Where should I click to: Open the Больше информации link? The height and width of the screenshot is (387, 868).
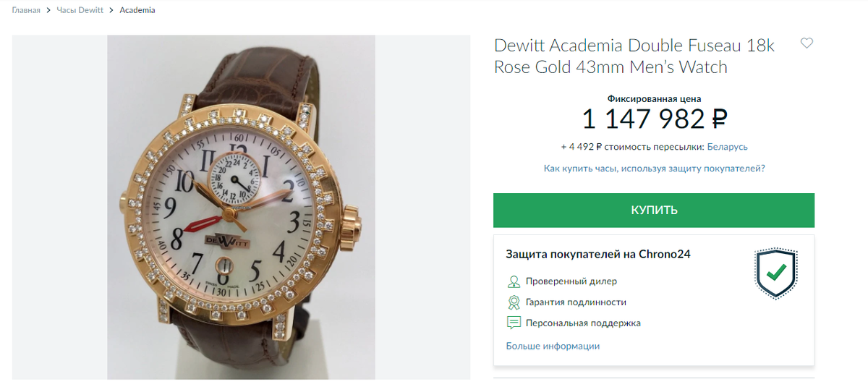tap(553, 346)
